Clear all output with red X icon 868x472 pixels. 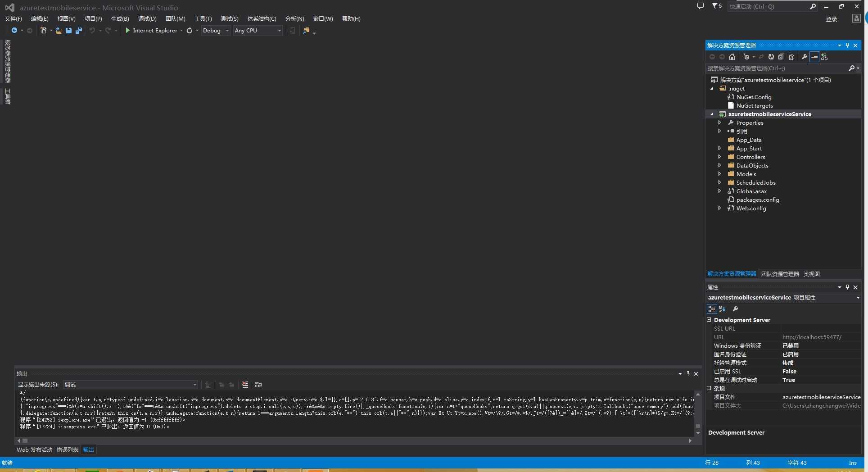245,385
